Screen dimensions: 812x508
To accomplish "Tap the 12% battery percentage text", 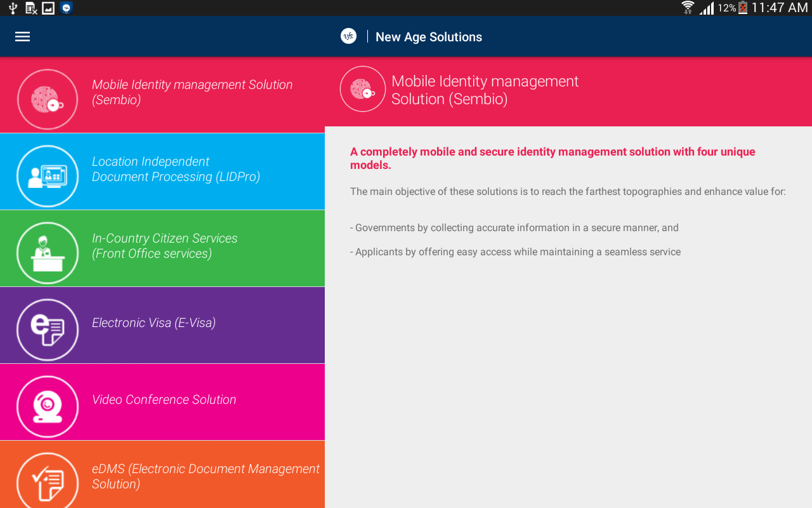I will click(x=727, y=8).
